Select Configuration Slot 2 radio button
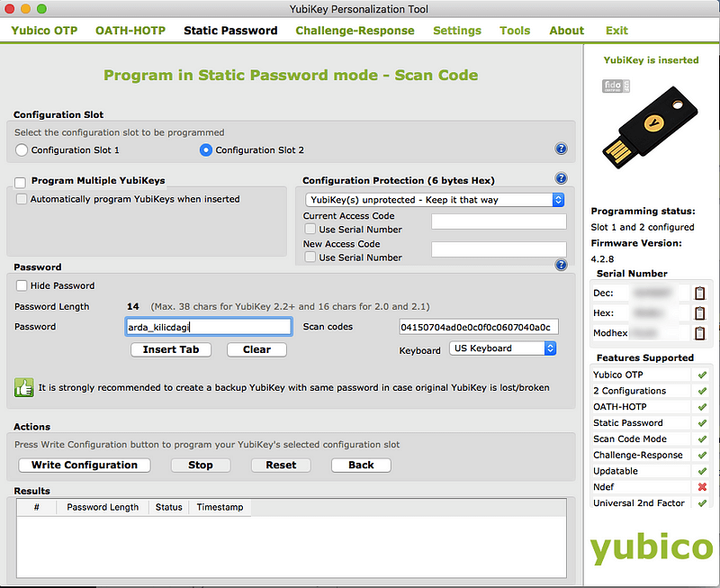The width and height of the screenshot is (720, 588). tap(206, 150)
